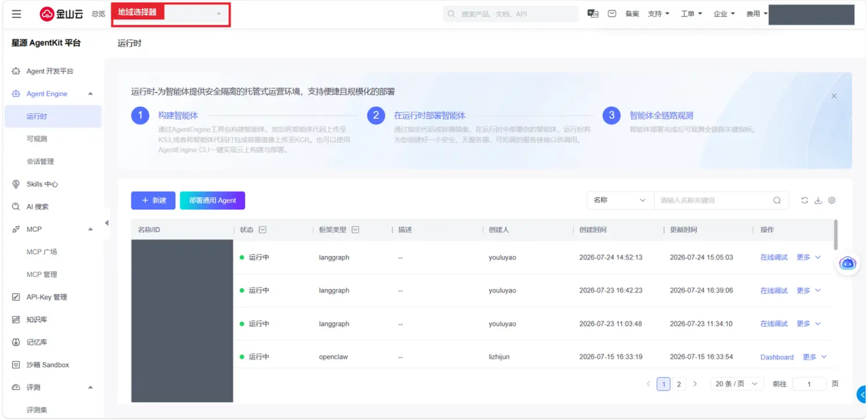Go to the next page arrow
Screen dimensions: 868x420
click(695, 384)
